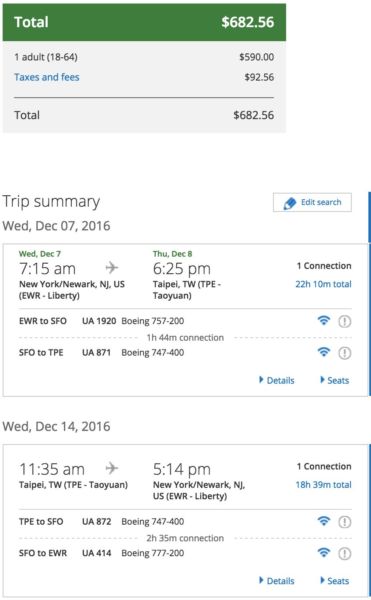
Task: Open the 18h 39m total duration link
Action: point(323,484)
